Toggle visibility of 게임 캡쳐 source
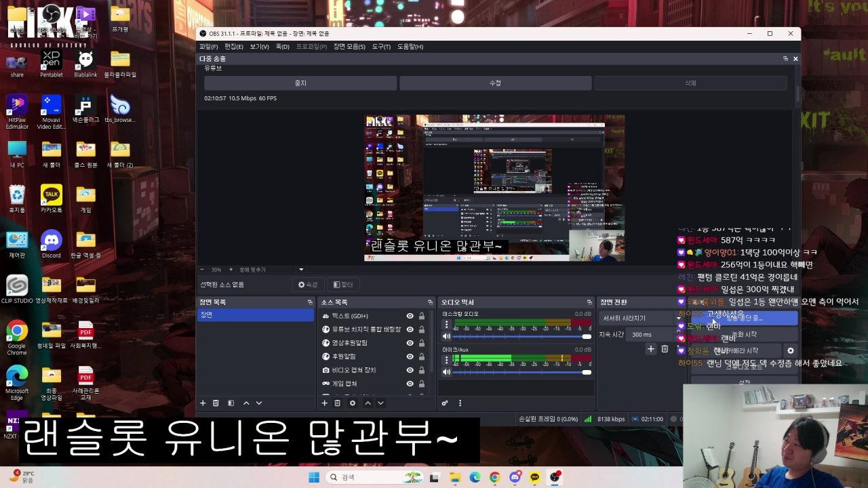The height and width of the screenshot is (488, 868). click(410, 384)
